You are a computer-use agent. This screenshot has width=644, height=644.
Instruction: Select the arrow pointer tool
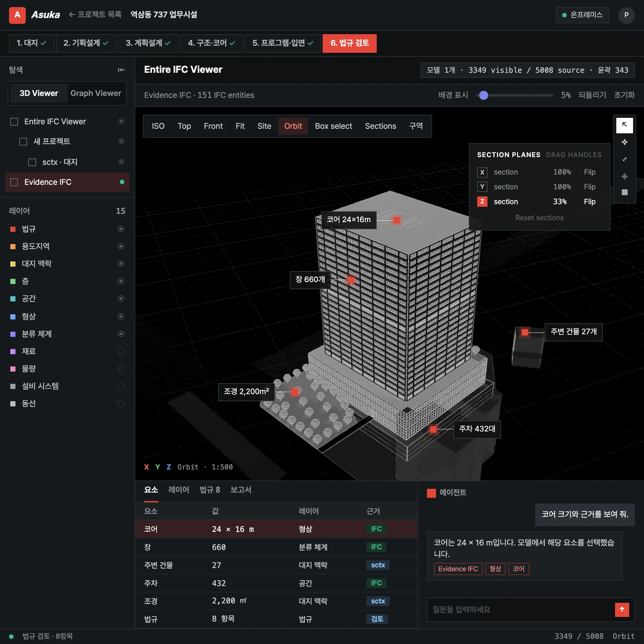(624, 125)
